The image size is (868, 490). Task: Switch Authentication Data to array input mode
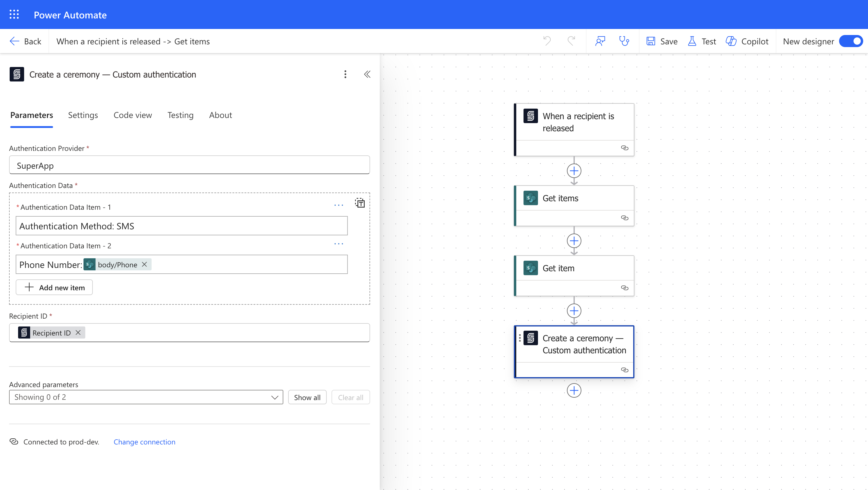click(360, 203)
